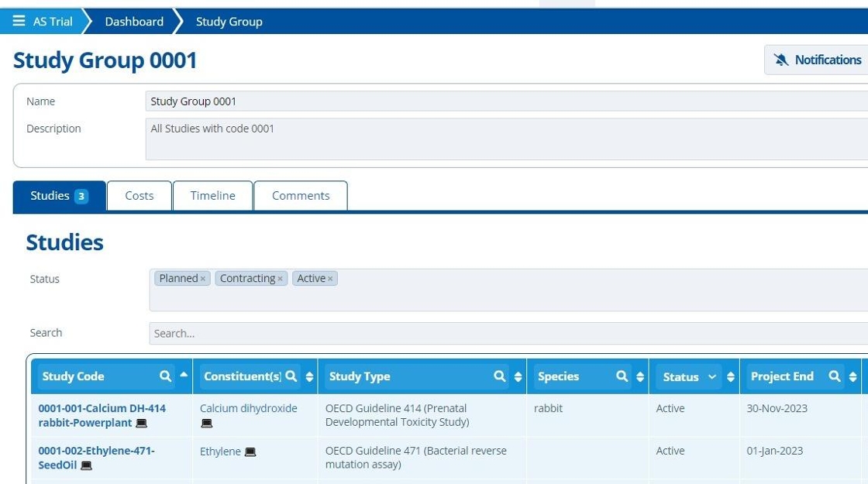Click the muted bell Notifications icon

781,60
